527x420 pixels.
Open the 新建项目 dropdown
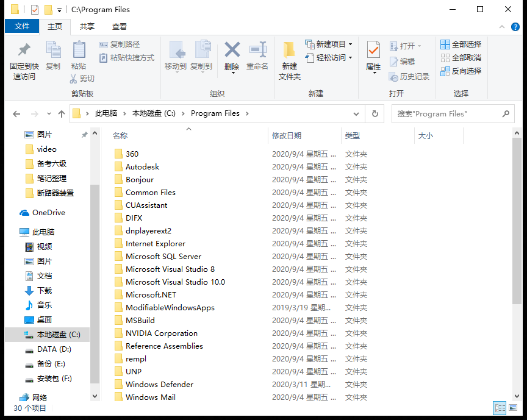(329, 44)
